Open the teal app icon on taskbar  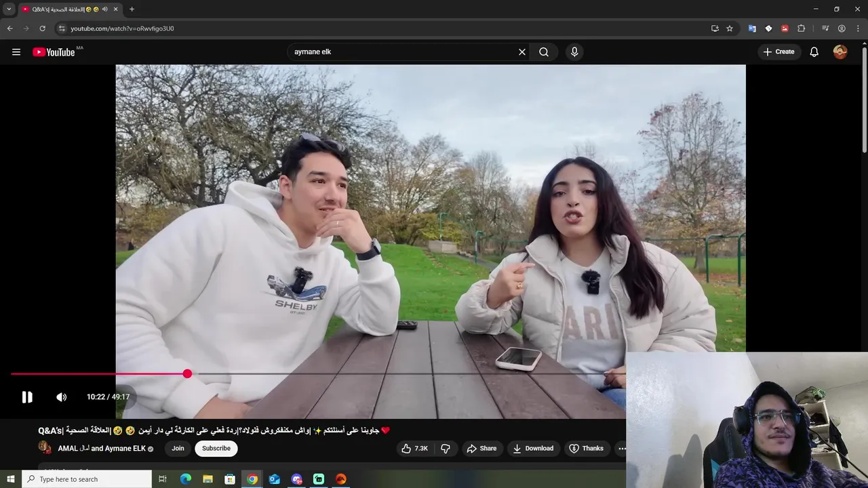point(319,479)
